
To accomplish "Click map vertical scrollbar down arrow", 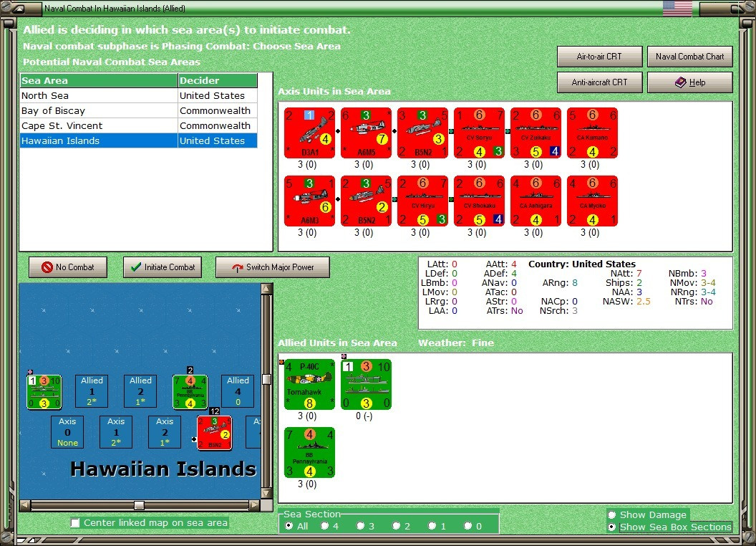I will coord(266,494).
